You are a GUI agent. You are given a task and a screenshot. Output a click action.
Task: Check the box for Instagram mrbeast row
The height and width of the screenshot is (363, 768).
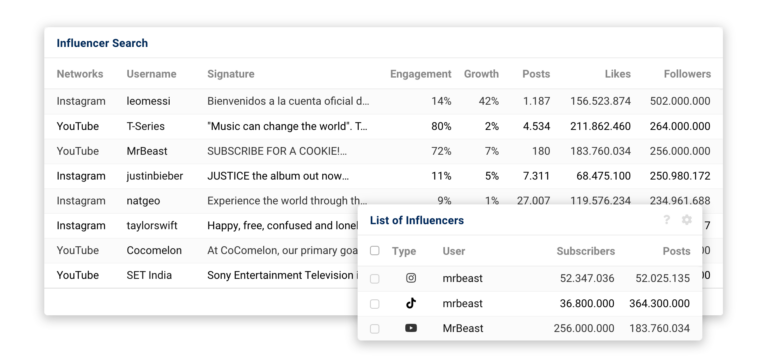(x=375, y=279)
